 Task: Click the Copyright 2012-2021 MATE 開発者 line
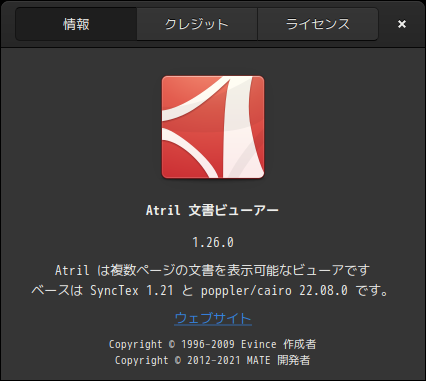pyautogui.click(x=212, y=360)
